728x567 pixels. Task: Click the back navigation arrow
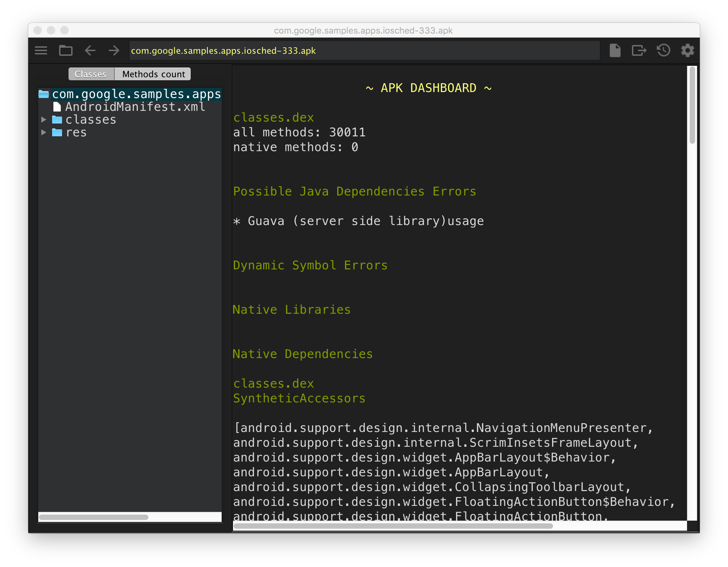tap(90, 50)
